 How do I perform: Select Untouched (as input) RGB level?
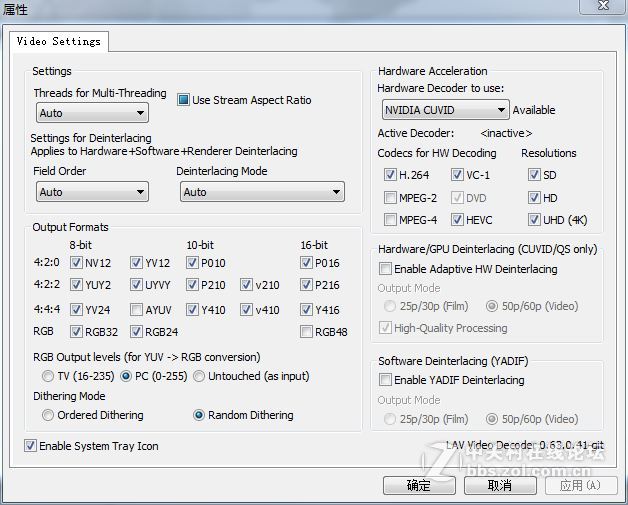[200, 377]
